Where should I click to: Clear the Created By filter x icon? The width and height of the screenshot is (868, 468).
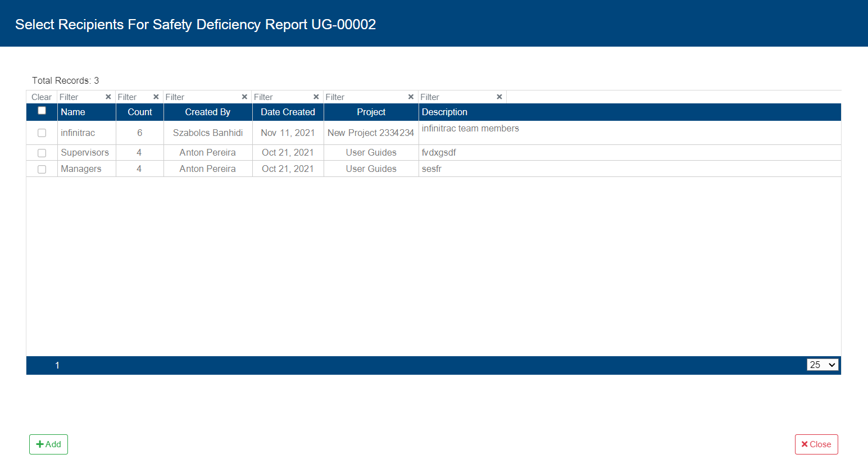244,97
